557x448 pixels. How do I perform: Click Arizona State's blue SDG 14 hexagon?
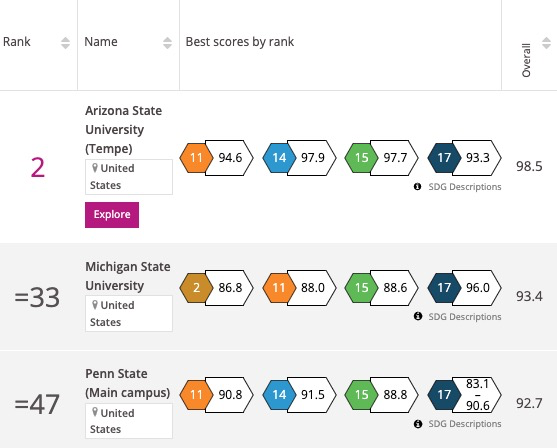tap(279, 158)
